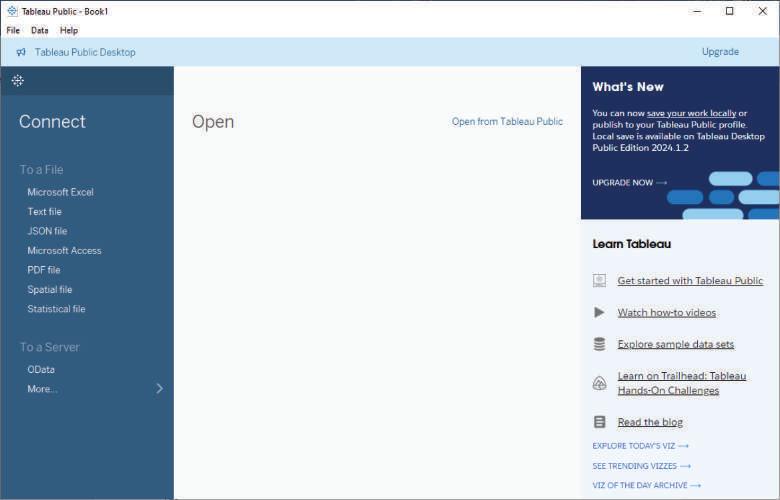Viewport: 780px width, 500px height.
Task: Open Get started with Tableau Public
Action: tap(690, 281)
